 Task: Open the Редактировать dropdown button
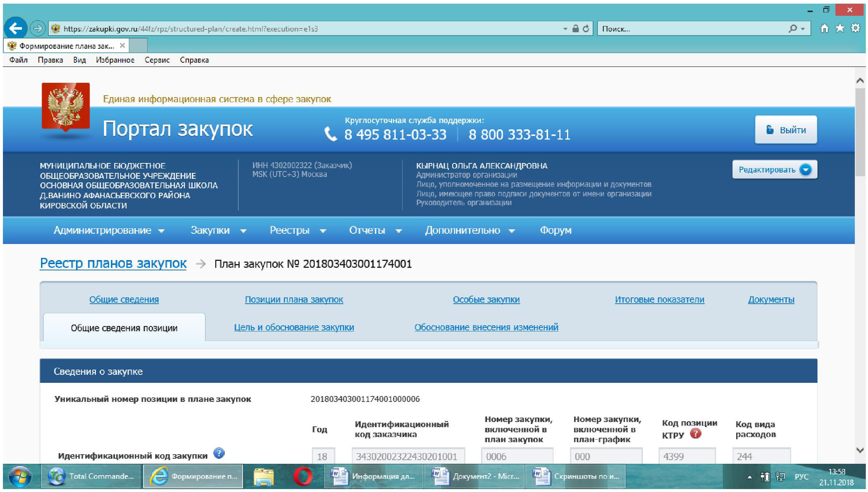[x=774, y=170]
